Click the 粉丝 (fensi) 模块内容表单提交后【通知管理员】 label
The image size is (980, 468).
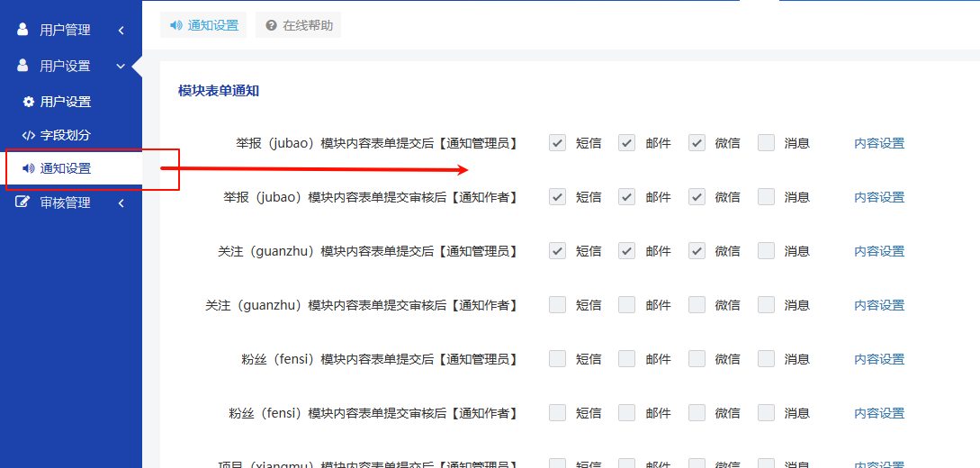point(381,359)
